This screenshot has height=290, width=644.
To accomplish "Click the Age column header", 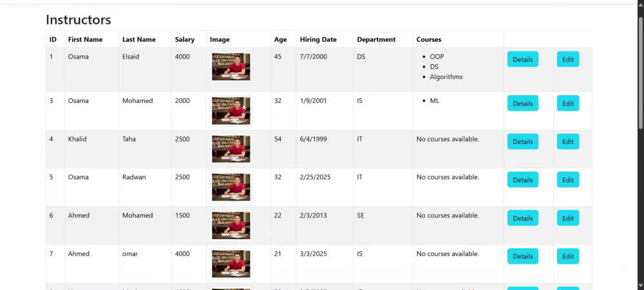I will 281,39.
